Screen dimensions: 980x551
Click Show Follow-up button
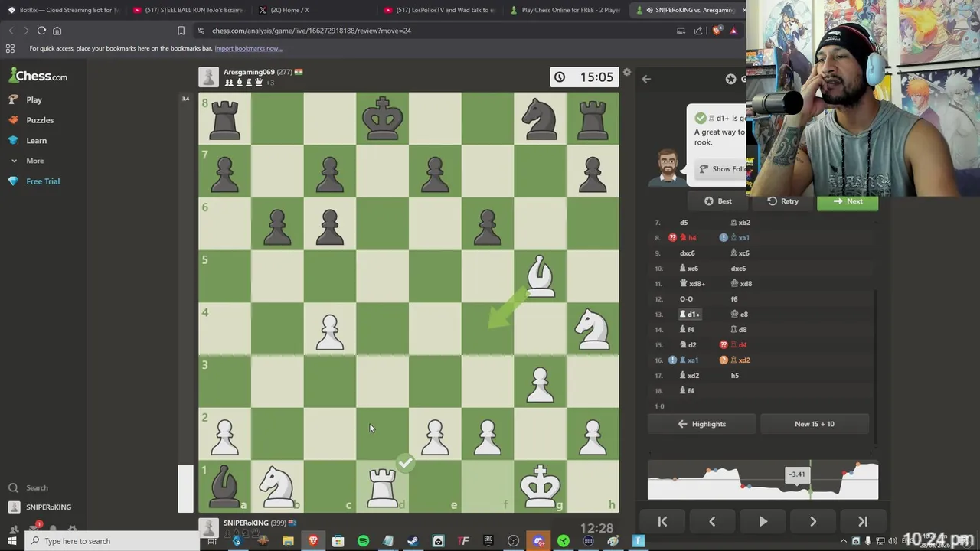pyautogui.click(x=723, y=169)
